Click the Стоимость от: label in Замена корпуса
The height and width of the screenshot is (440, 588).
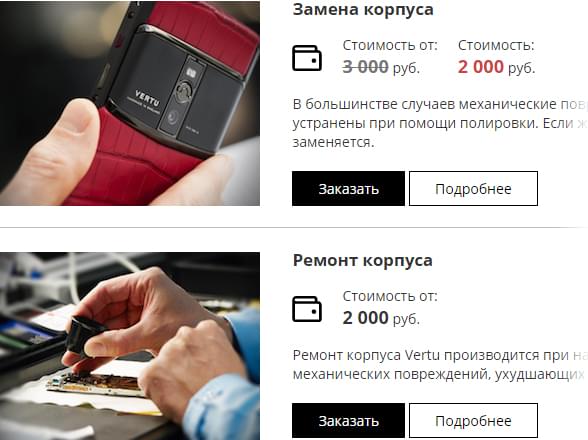coord(390,45)
